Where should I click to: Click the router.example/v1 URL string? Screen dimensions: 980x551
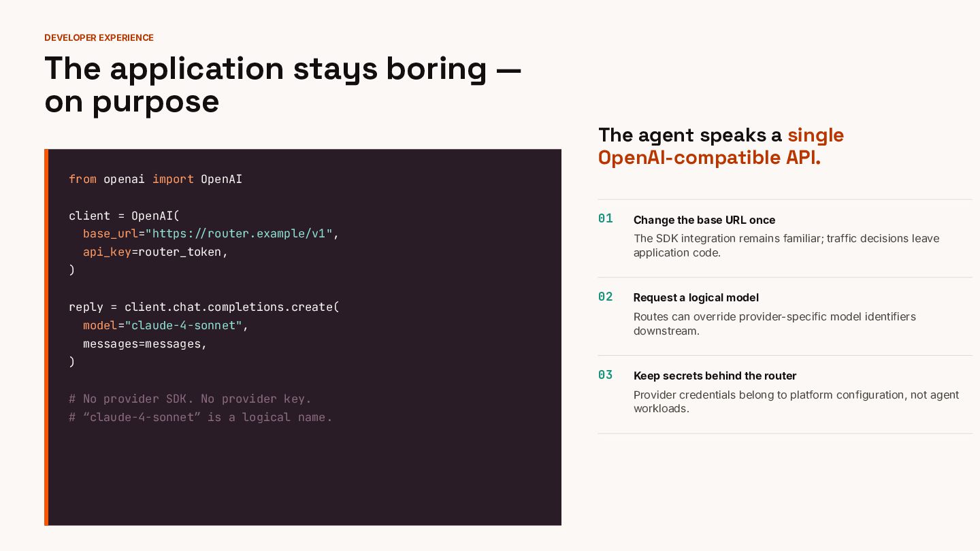(x=239, y=233)
